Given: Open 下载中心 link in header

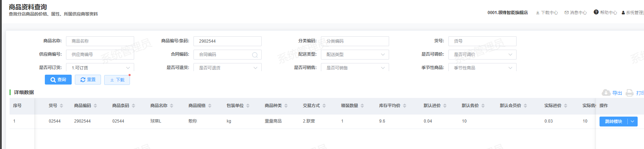Looking at the screenshot, I should (549, 13).
